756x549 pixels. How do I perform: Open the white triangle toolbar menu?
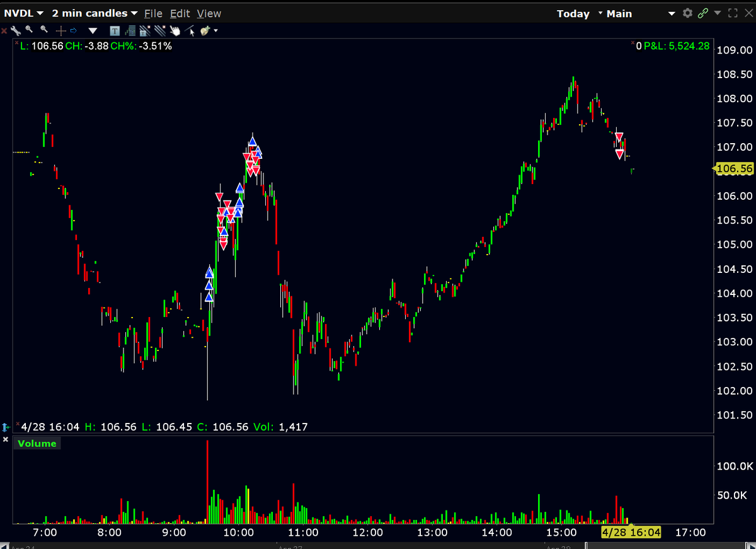[93, 31]
